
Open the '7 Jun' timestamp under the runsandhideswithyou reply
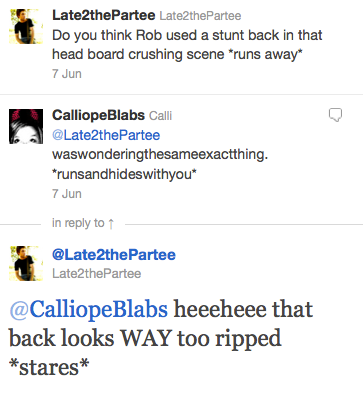[x=67, y=194]
